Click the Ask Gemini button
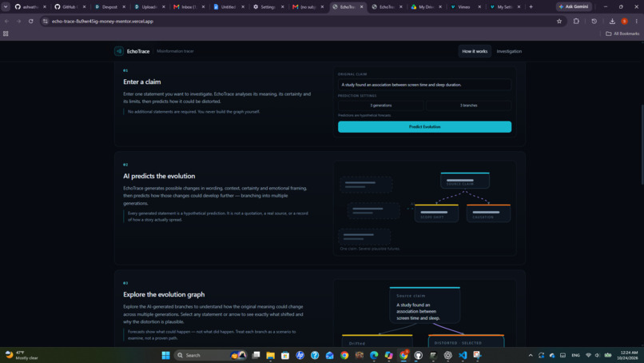This screenshot has width=644, height=363. (x=574, y=6)
